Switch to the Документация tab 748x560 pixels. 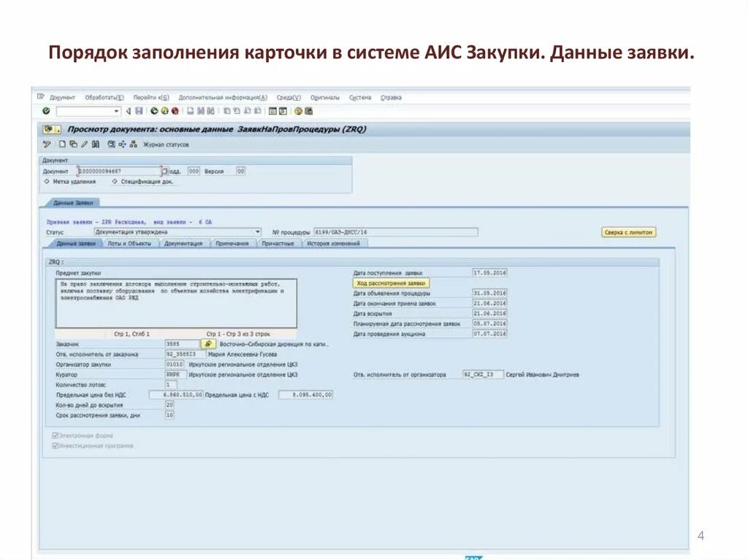tap(183, 243)
